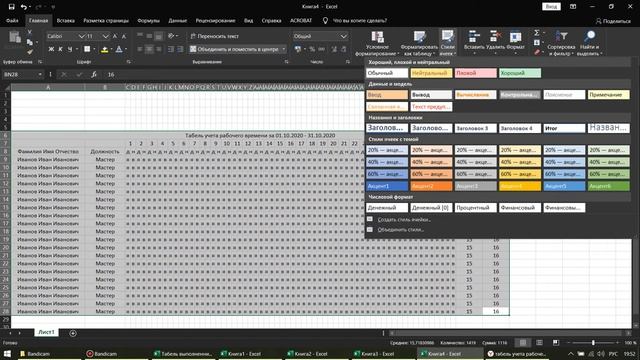Image resolution: width=640 pixels, height=360 pixels.
Task: Toggle Underline (Ч) formatting
Action: pos(70,49)
